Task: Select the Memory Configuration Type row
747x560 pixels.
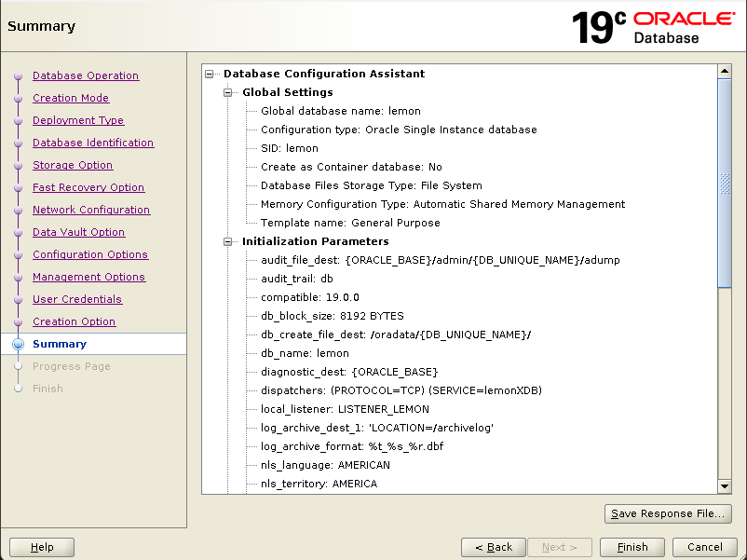Action: pyautogui.click(x=443, y=204)
